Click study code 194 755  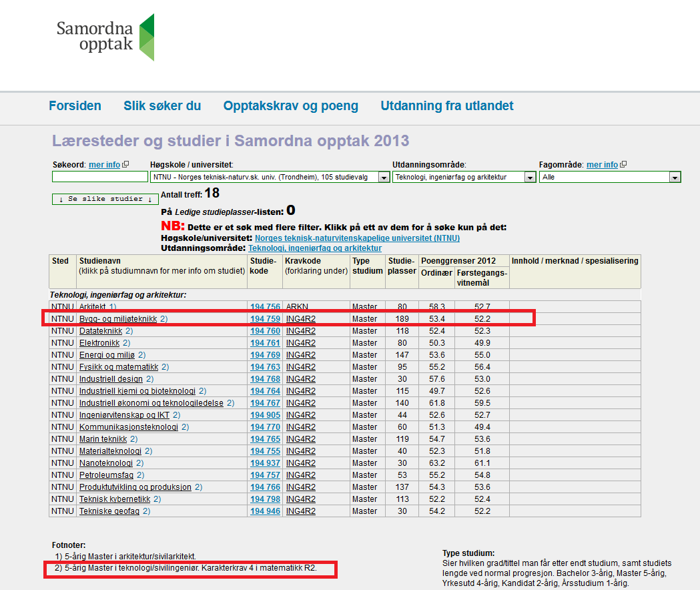pyautogui.click(x=265, y=452)
